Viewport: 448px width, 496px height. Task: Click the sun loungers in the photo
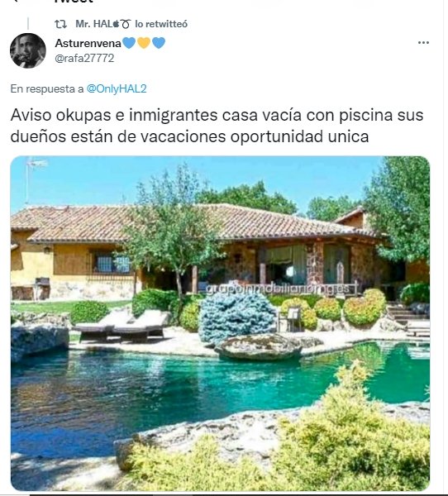[x=122, y=326]
